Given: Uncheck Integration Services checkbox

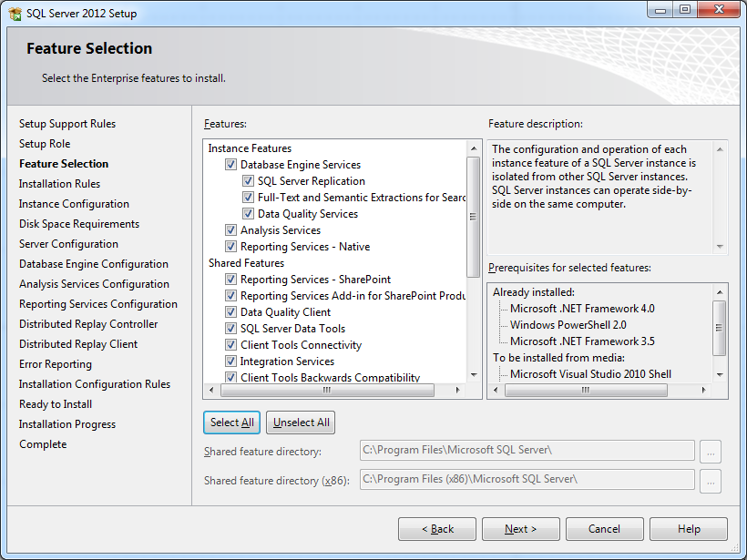Looking at the screenshot, I should pos(231,361).
